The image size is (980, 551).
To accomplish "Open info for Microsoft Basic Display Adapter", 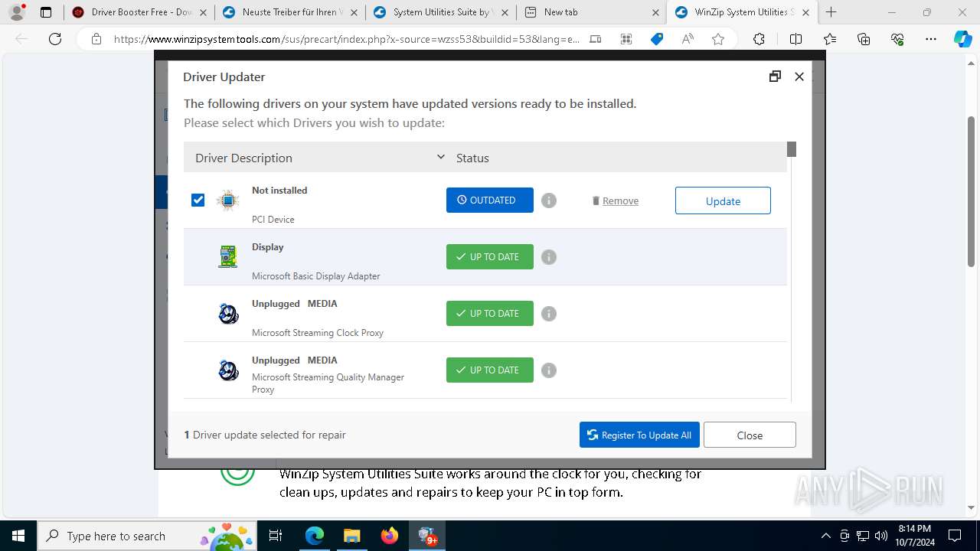I will pos(549,257).
